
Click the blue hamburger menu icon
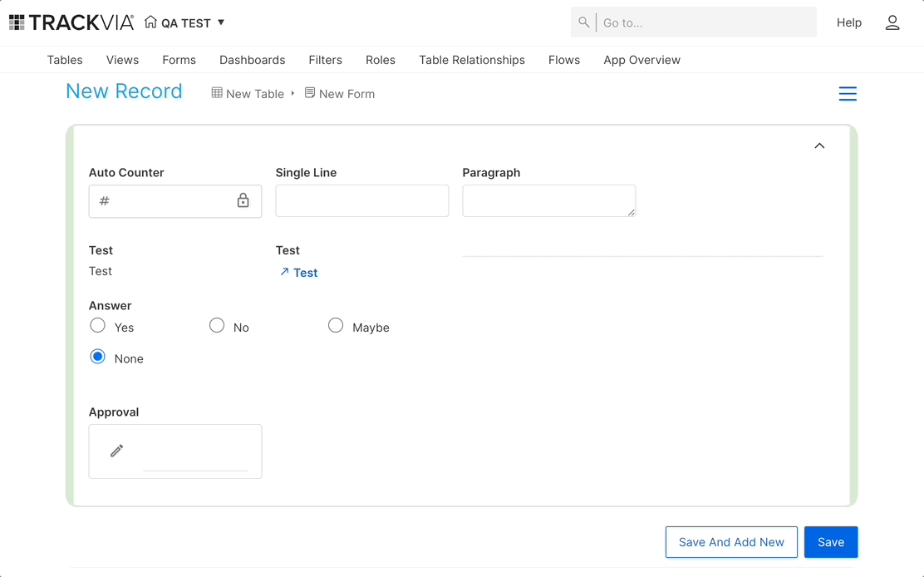pyautogui.click(x=848, y=94)
